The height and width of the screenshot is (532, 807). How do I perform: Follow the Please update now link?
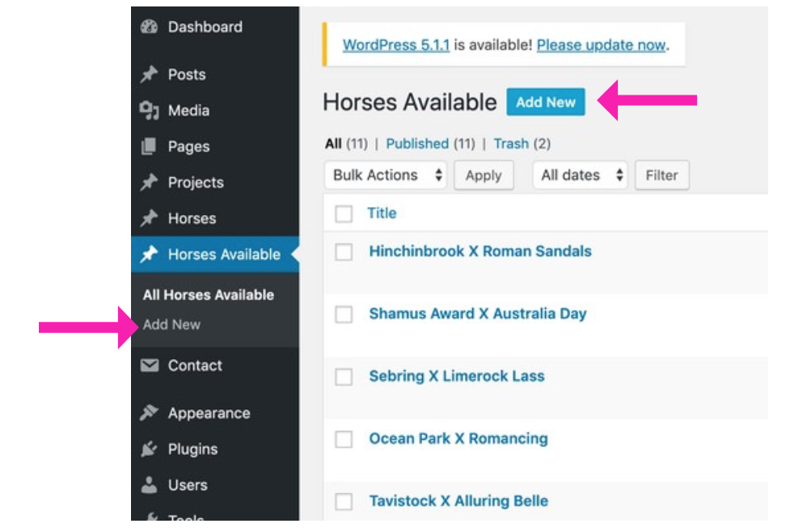point(601,45)
